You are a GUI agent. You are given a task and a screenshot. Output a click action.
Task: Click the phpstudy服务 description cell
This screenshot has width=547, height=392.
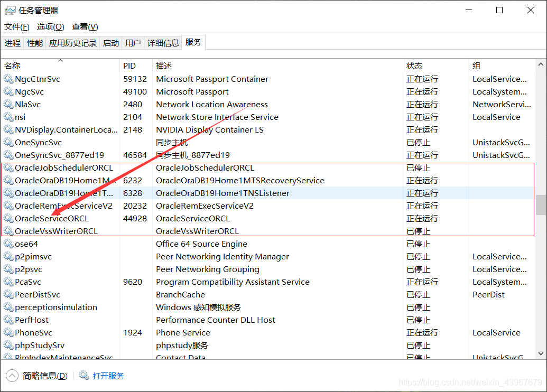point(182,346)
